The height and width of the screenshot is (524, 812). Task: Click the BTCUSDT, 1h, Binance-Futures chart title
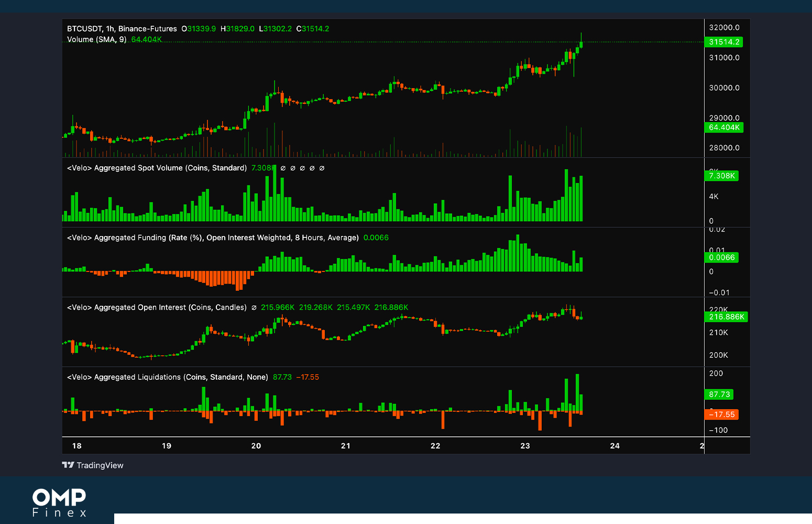[x=122, y=29]
